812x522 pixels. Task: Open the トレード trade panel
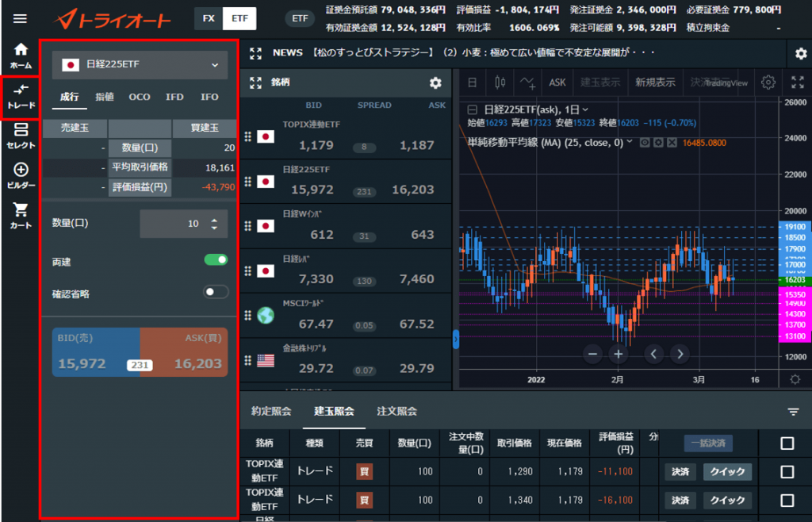(21, 97)
